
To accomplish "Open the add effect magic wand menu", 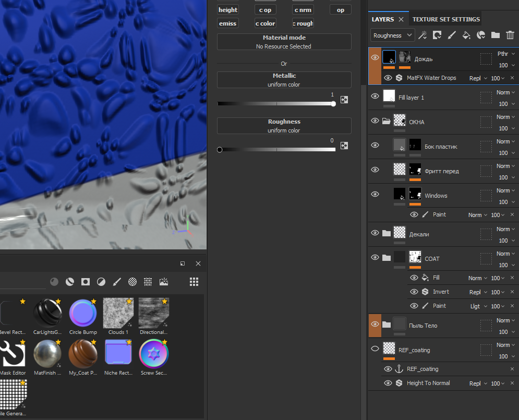I will (x=423, y=35).
